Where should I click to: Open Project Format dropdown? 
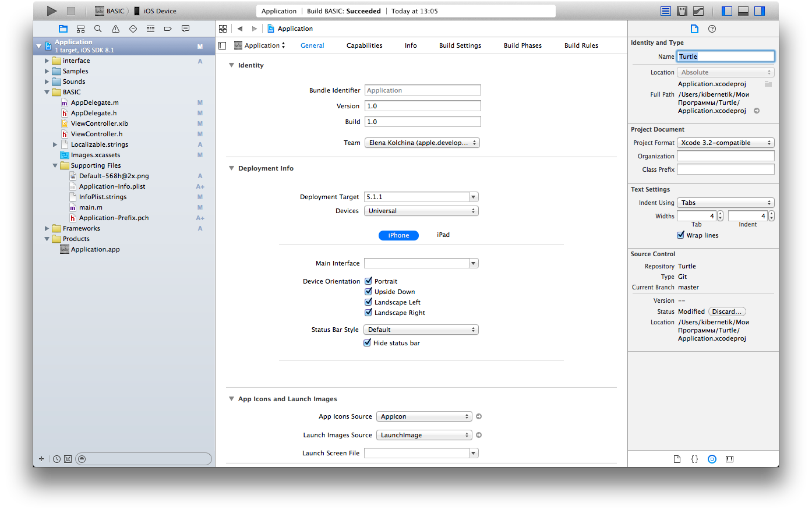click(x=726, y=143)
